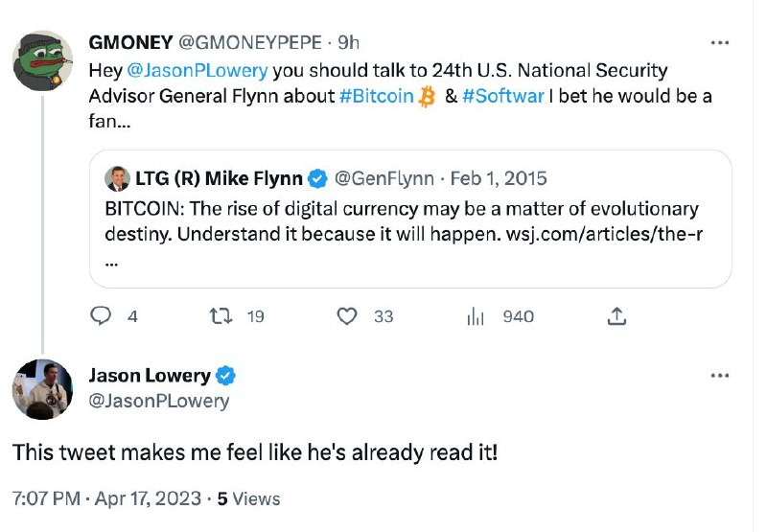This screenshot has height=532, width=767.
Task: Open Jason Lowery's profile picture
Action: click(42, 389)
